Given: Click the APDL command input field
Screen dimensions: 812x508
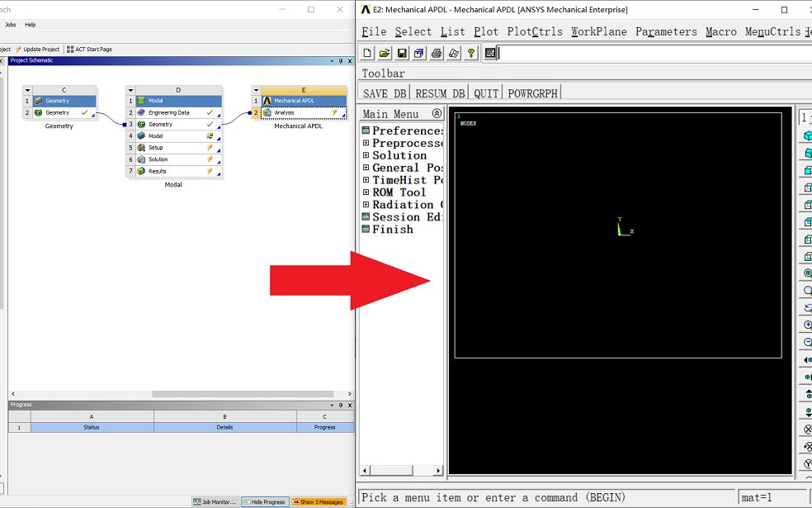Looking at the screenshot, I should (654, 53).
